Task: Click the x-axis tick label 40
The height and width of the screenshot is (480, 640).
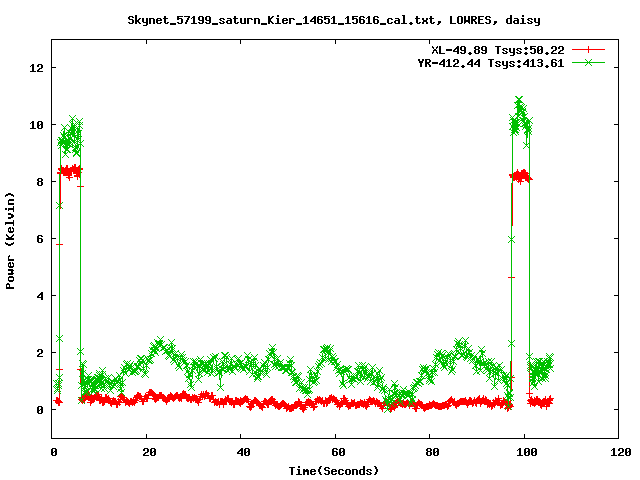Action: coord(243,452)
